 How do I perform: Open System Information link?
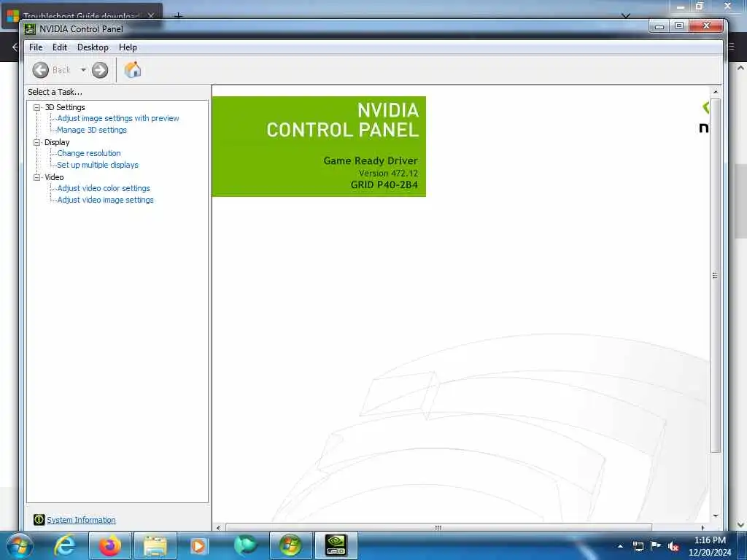pyautogui.click(x=81, y=520)
